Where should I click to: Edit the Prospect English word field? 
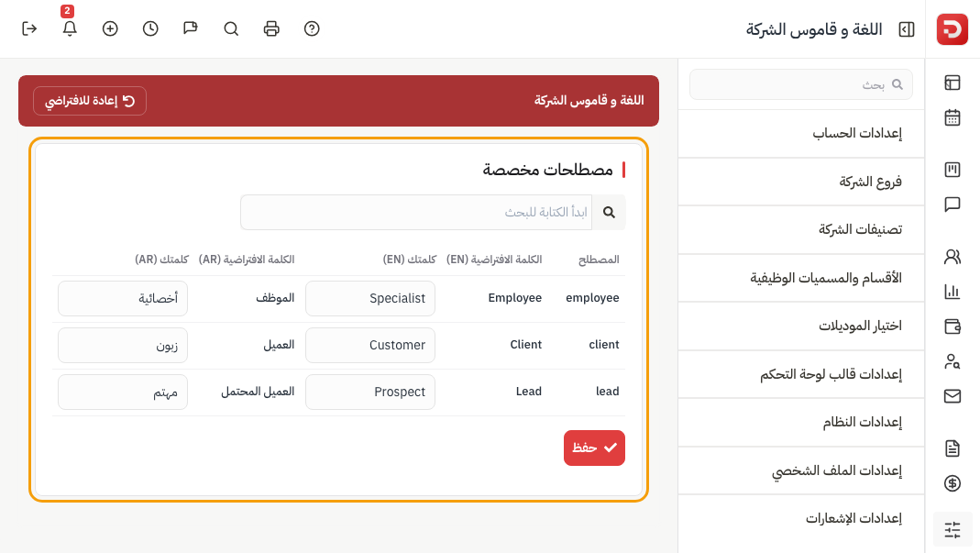(370, 393)
